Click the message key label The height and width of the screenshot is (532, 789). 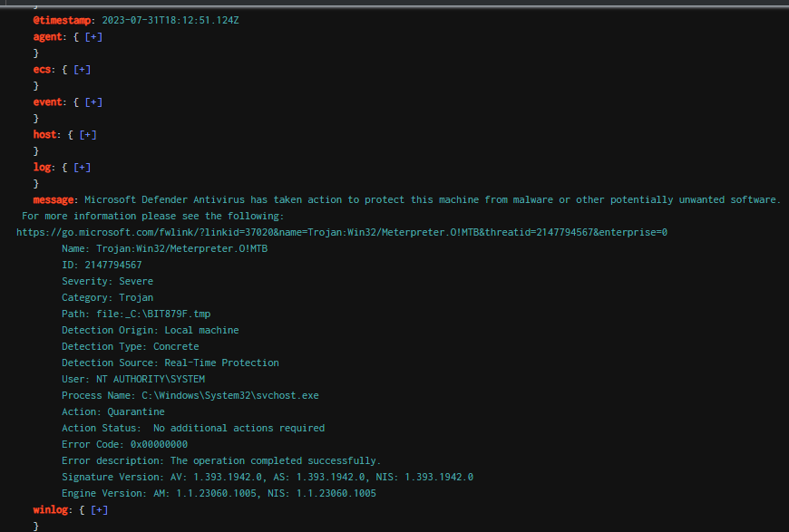(x=55, y=199)
